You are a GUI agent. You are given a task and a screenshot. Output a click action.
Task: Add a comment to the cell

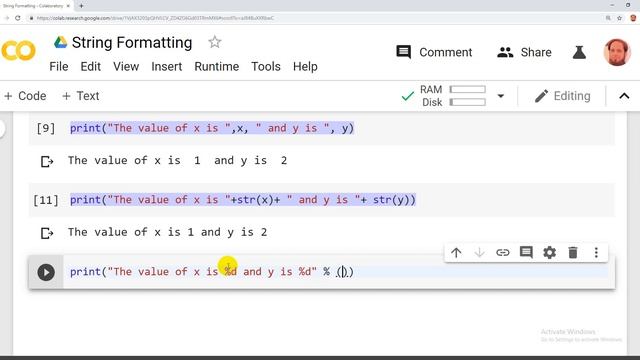pyautogui.click(x=526, y=252)
